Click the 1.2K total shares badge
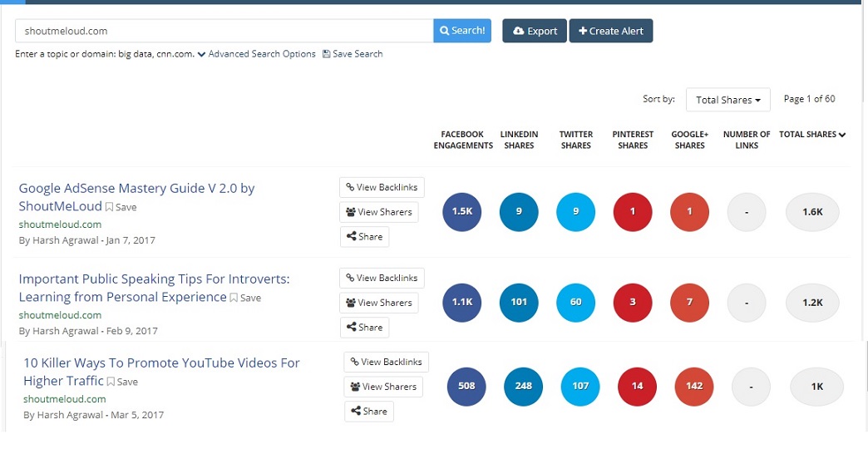The width and height of the screenshot is (868, 464). (812, 303)
